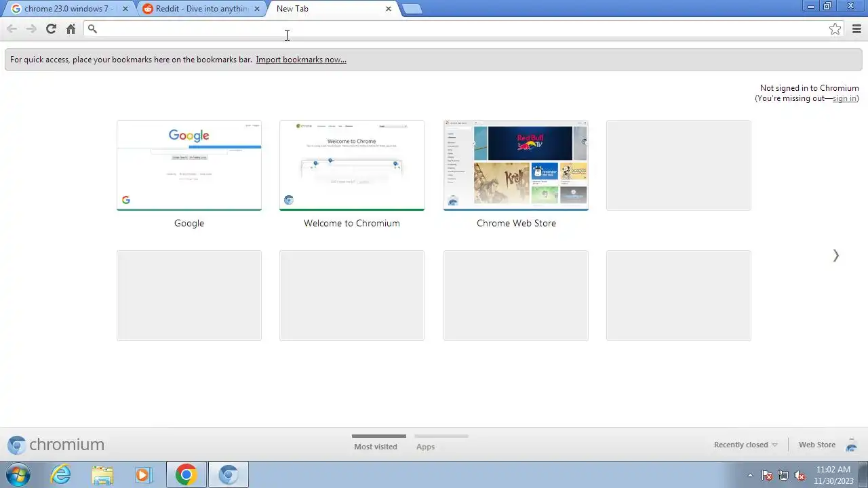Open a new tab with the plus button
Viewport: 868px width, 488px height.
click(412, 9)
